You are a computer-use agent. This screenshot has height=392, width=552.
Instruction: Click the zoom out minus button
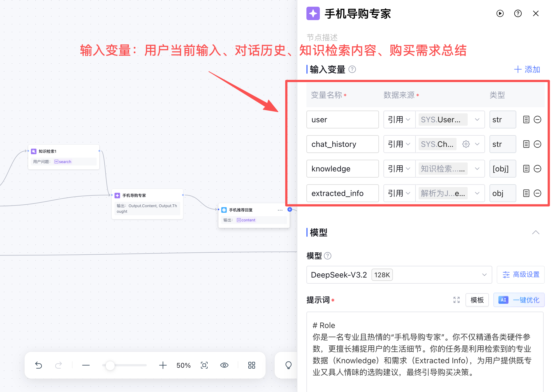click(86, 365)
